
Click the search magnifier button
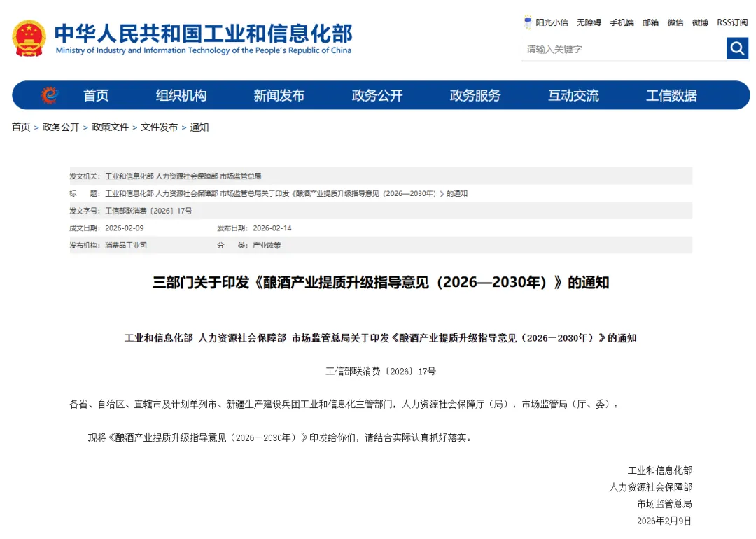click(x=737, y=48)
